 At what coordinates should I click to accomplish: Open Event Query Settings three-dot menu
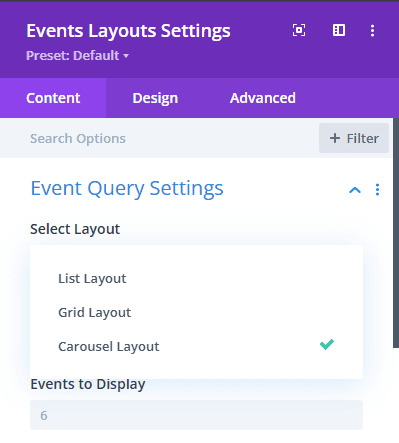coord(377,189)
